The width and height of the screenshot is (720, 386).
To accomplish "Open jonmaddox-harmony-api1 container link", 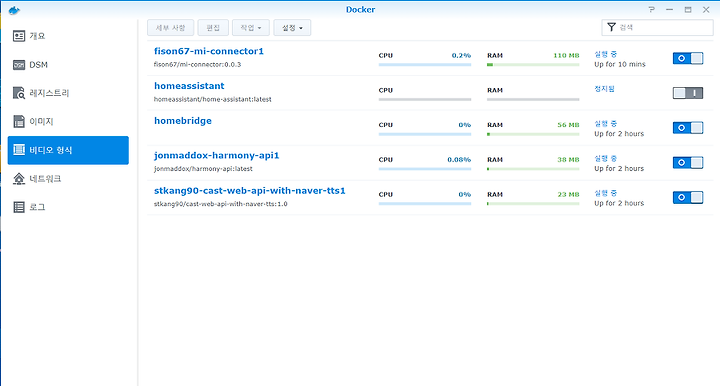I will pos(217,156).
